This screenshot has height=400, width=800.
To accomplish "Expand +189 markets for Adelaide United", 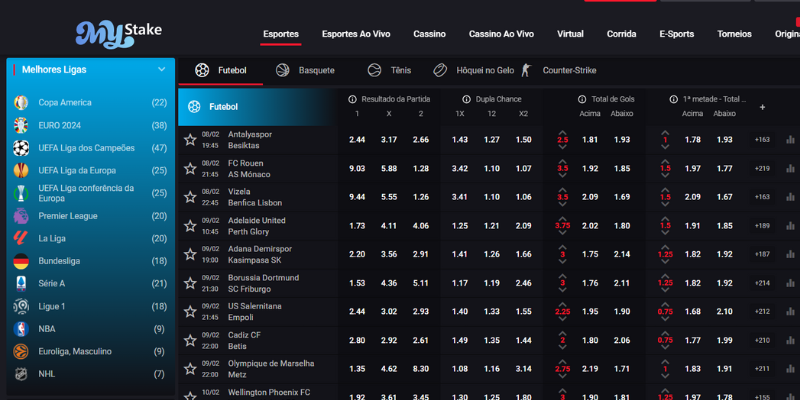I will (762, 226).
